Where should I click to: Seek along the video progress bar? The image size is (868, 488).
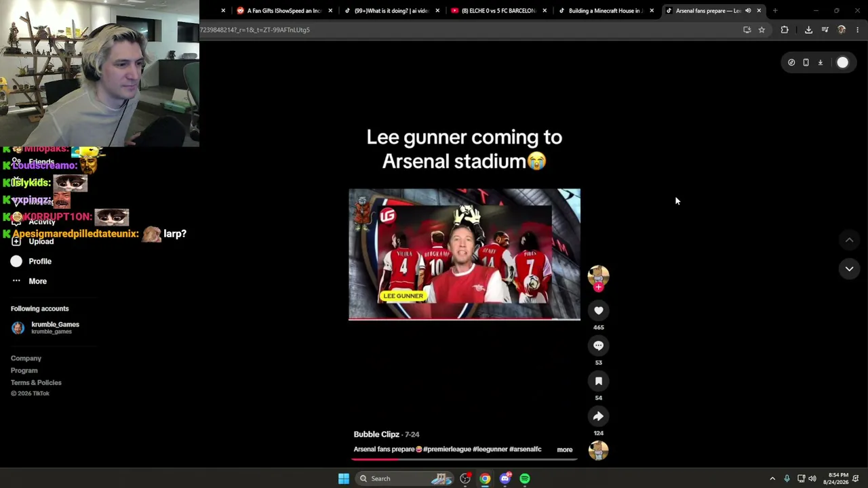(465, 459)
